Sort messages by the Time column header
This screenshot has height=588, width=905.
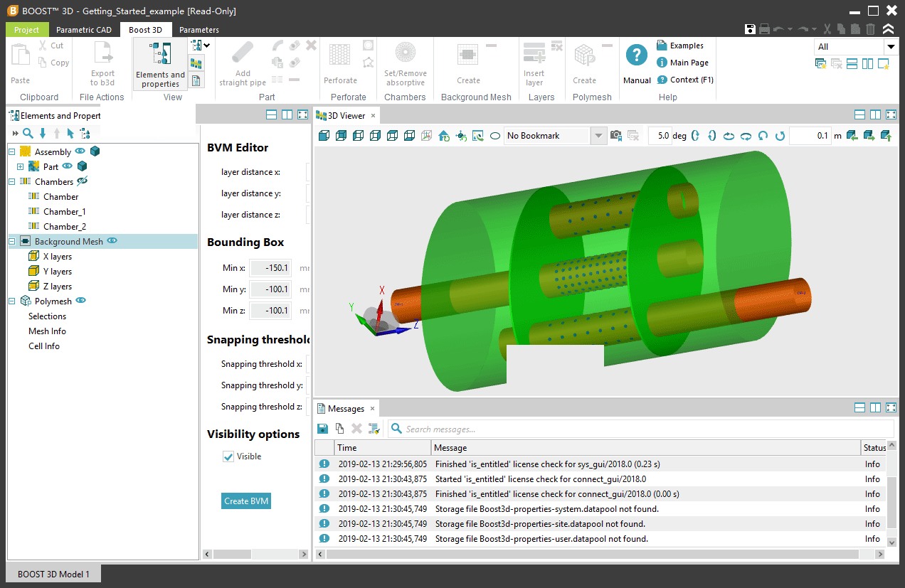pos(383,448)
